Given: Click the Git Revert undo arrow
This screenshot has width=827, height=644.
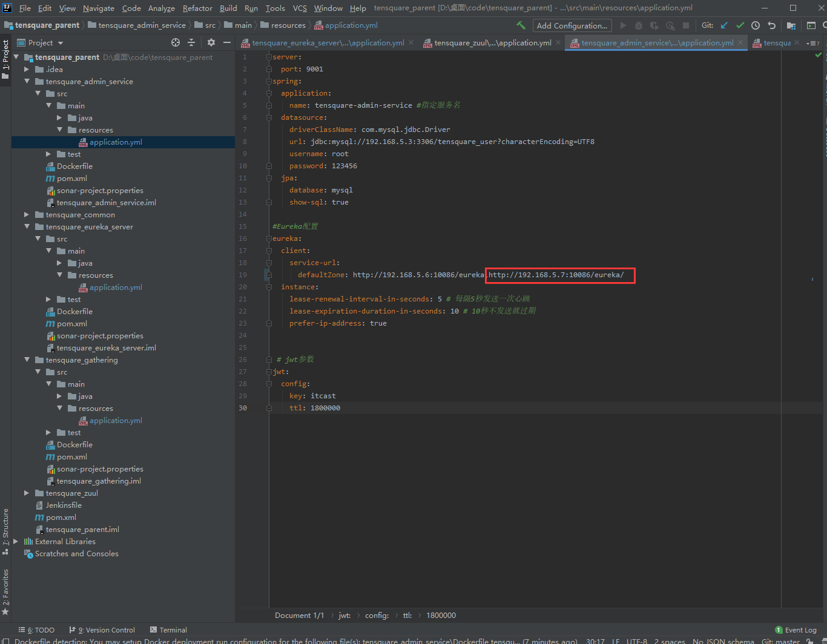Looking at the screenshot, I should pyautogui.click(x=771, y=25).
